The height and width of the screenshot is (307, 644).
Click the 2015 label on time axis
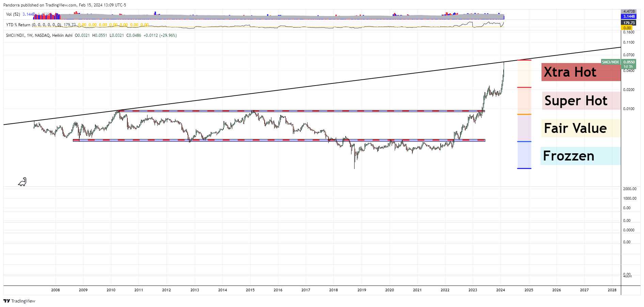pos(250,290)
